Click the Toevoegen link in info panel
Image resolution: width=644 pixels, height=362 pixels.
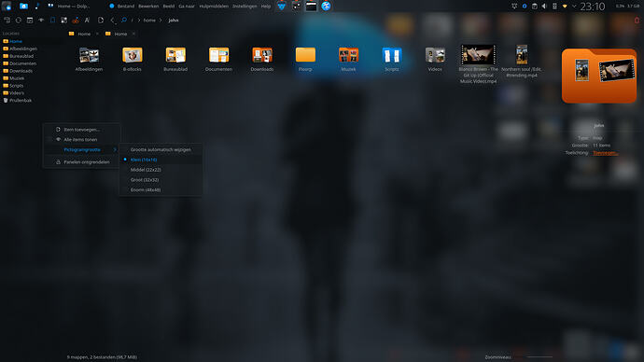(x=606, y=153)
